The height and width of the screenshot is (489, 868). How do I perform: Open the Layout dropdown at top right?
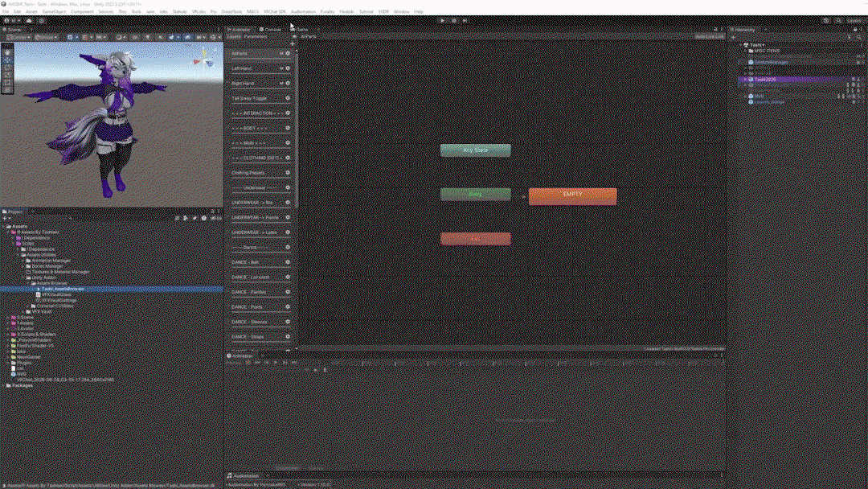pyautogui.click(x=855, y=20)
